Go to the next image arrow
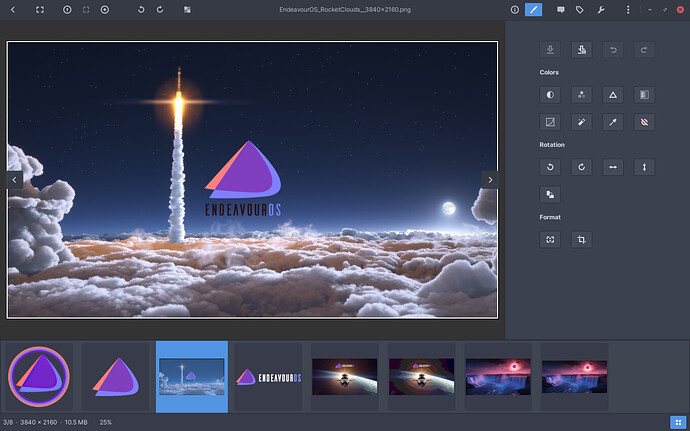The height and width of the screenshot is (431, 690). click(490, 180)
